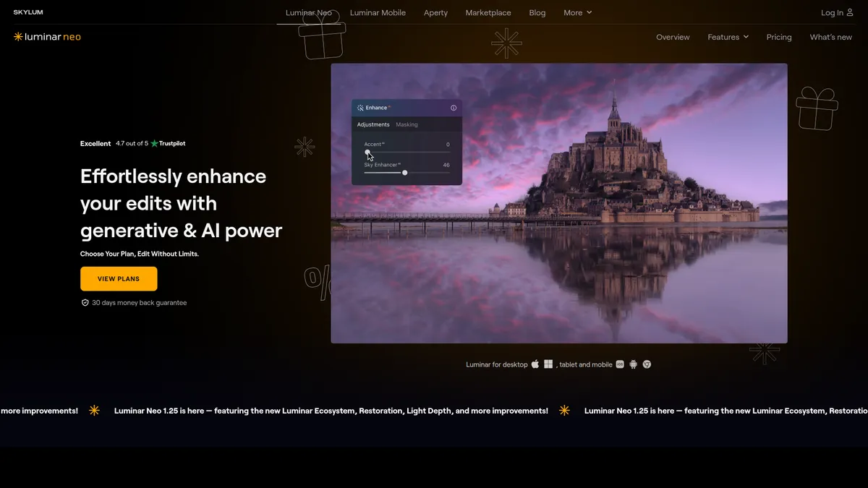Click the Android icon near tablet and mobile
This screenshot has height=488, width=868.
(x=634, y=364)
